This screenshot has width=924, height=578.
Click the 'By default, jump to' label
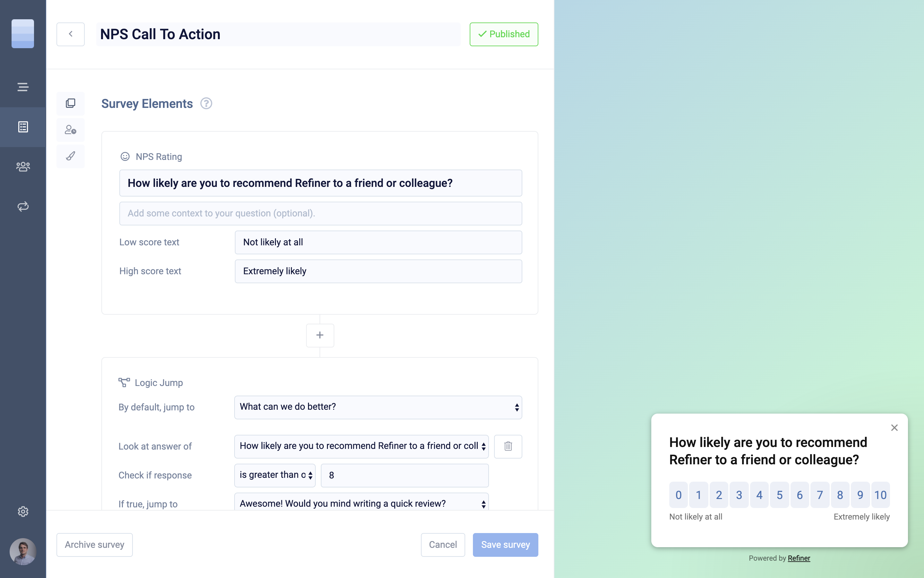pos(157,407)
